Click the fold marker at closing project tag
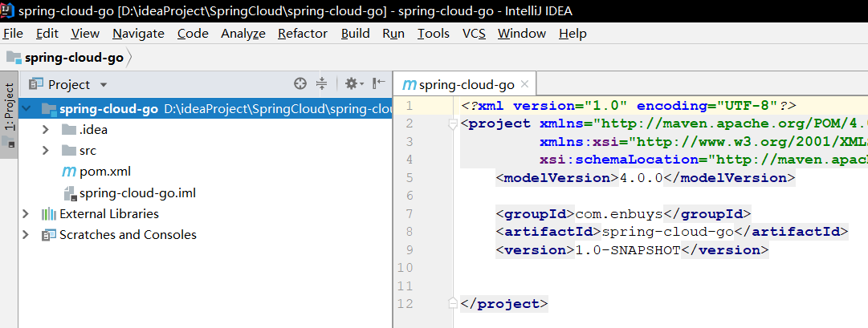 pyautogui.click(x=453, y=303)
